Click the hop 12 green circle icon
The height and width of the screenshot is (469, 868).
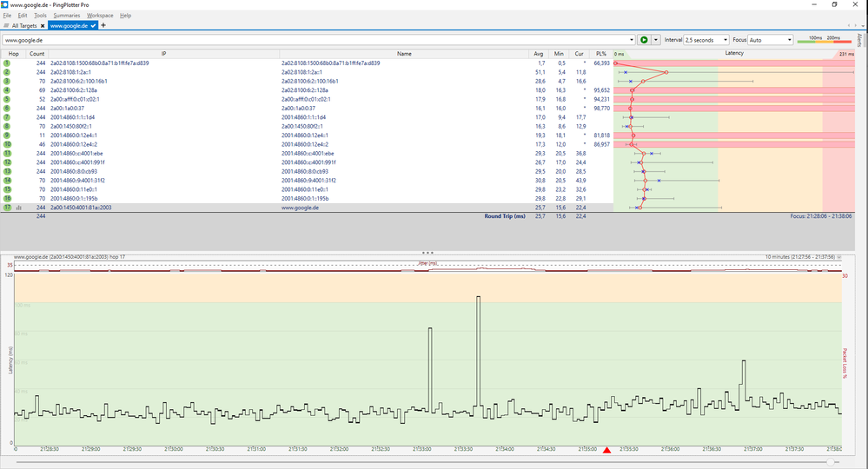[x=7, y=162]
